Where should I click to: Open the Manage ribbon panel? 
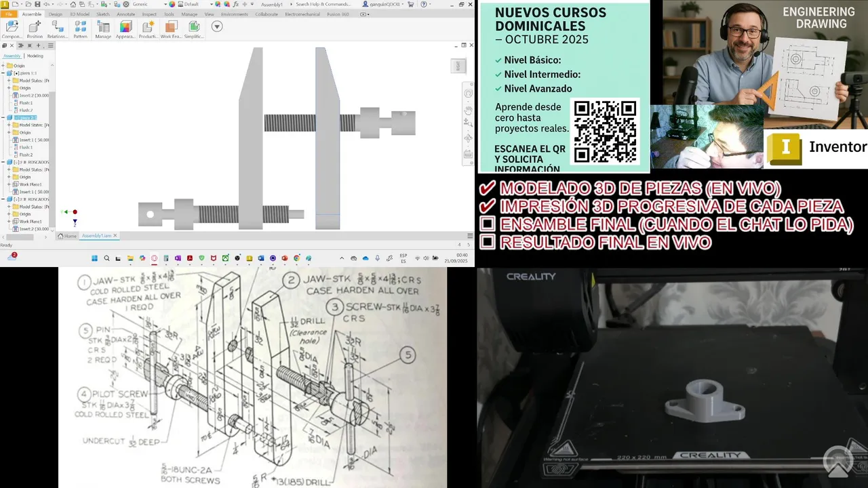pos(103,28)
